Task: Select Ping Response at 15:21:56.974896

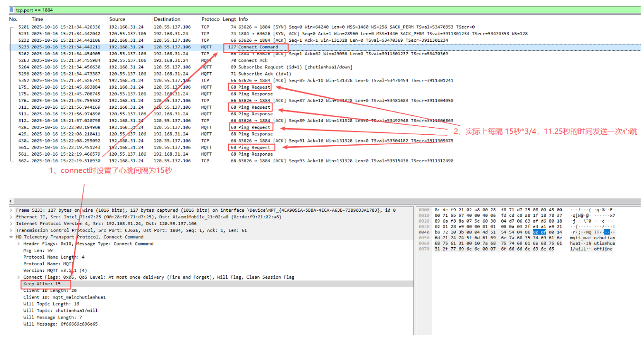Action: 324,114
